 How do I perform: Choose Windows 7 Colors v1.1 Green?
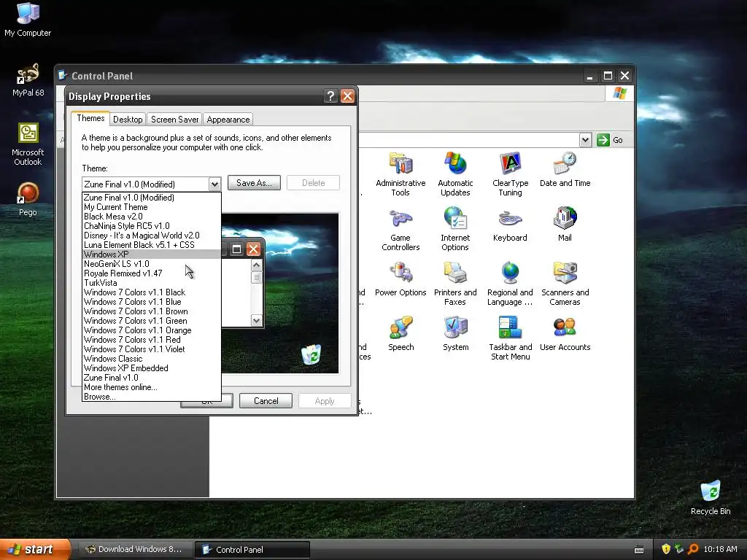click(x=152, y=321)
